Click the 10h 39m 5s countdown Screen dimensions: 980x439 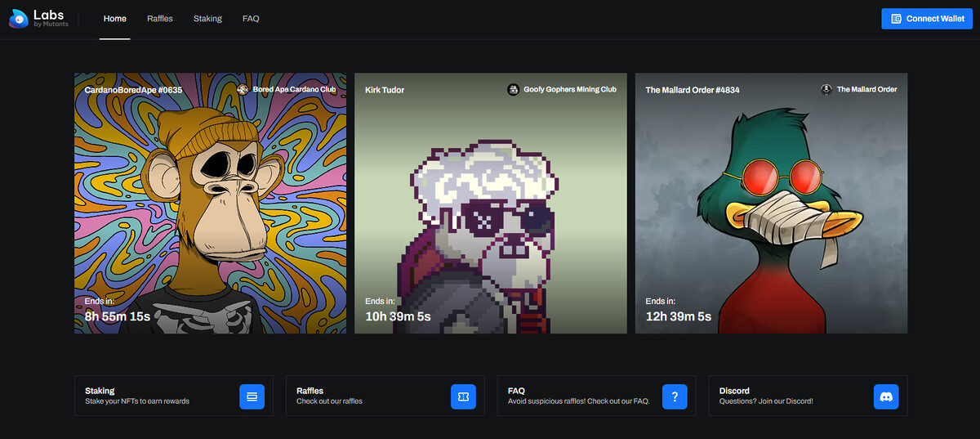click(398, 316)
